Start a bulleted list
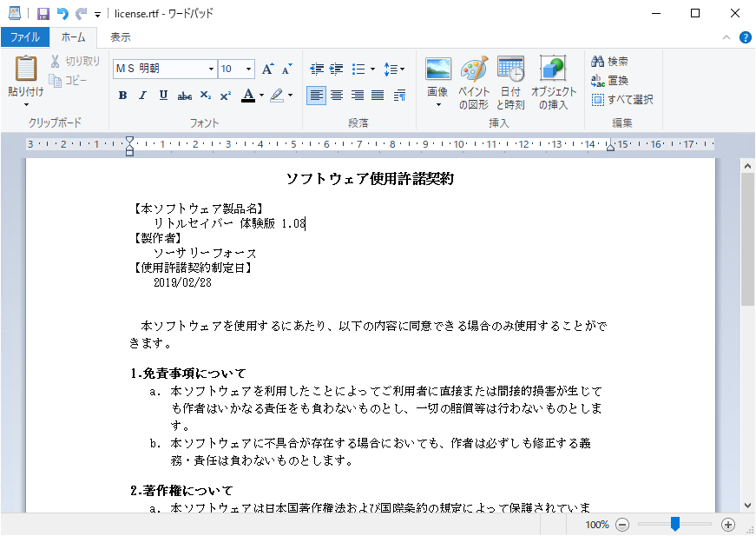 coord(358,69)
